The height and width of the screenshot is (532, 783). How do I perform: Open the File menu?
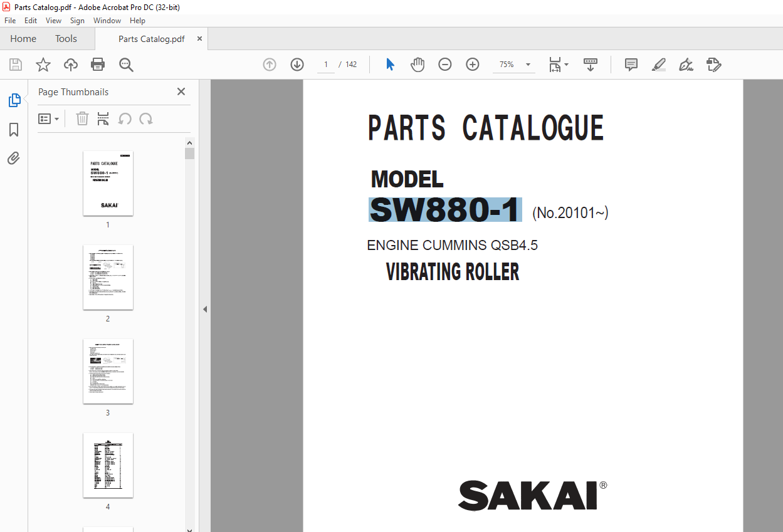(x=10, y=21)
